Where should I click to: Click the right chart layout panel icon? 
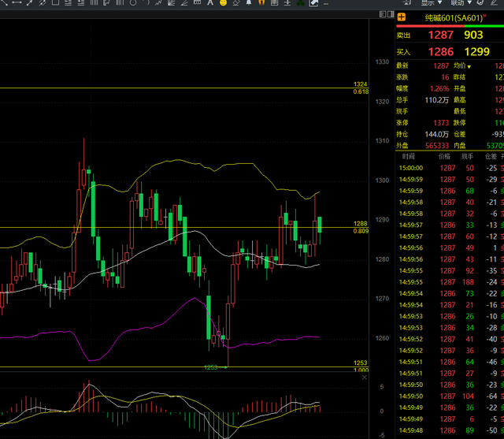[391, 14]
